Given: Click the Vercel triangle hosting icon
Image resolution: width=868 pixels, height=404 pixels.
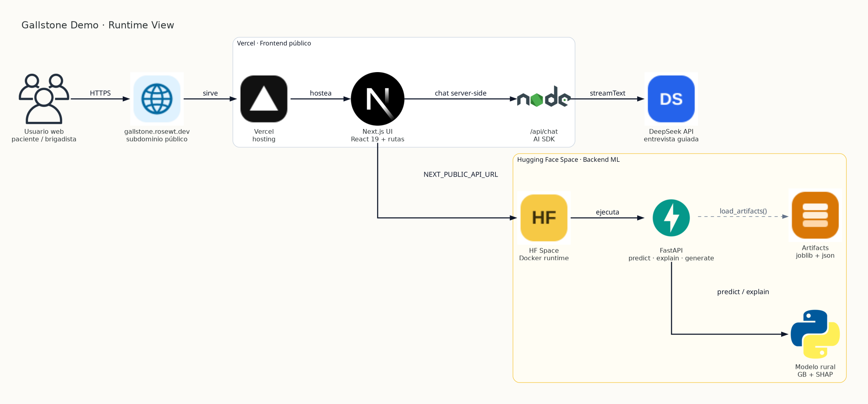Looking at the screenshot, I should pos(264,99).
